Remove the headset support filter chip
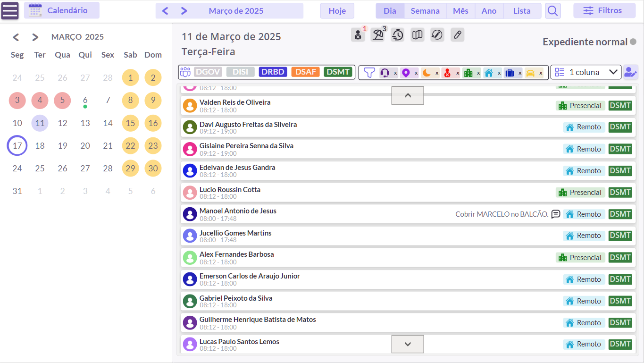Image resolution: width=644 pixels, height=363 pixels. click(395, 73)
